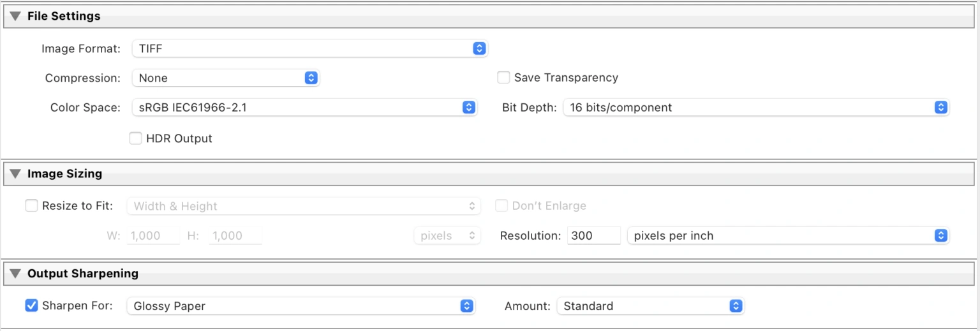Collapse the Output Sharpening section triangle
The width and height of the screenshot is (980, 331).
pyautogui.click(x=15, y=274)
